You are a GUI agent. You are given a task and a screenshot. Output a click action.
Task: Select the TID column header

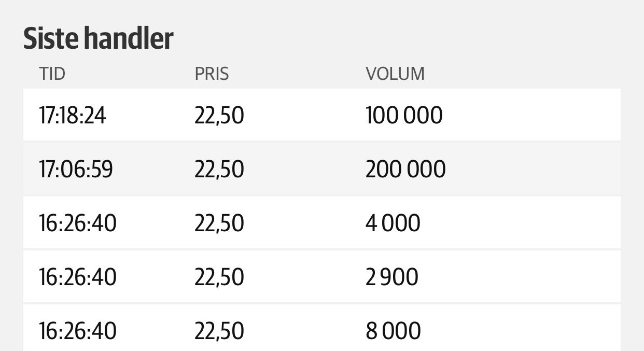tap(52, 74)
